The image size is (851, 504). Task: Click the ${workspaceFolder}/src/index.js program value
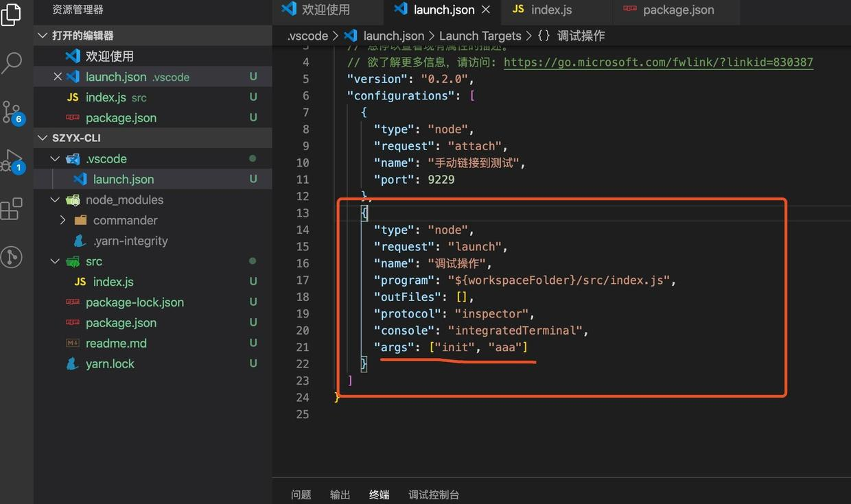(559, 280)
